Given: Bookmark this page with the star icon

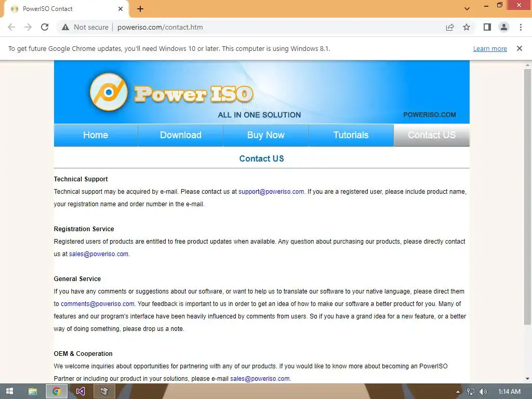Looking at the screenshot, I should point(467,27).
